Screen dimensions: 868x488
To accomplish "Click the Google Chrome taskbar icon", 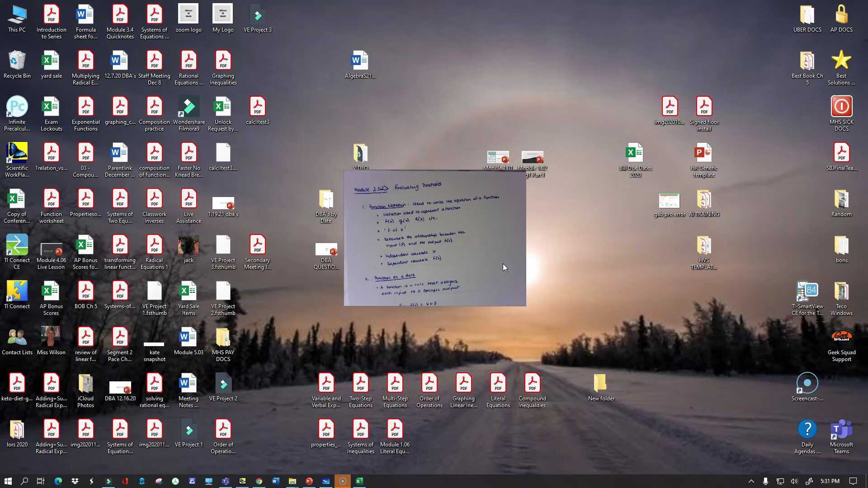I will pos(259,481).
